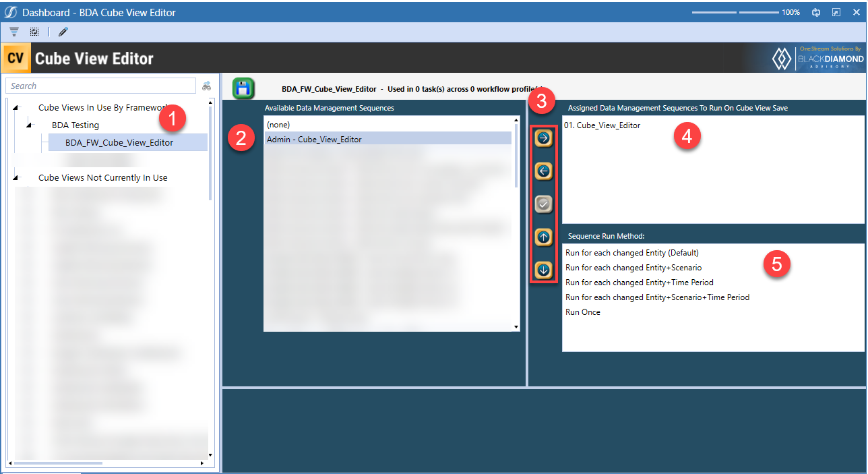Image resolution: width=868 pixels, height=474 pixels.
Task: Choose '(none)' in Available Data Management Sequences
Action: [276, 124]
